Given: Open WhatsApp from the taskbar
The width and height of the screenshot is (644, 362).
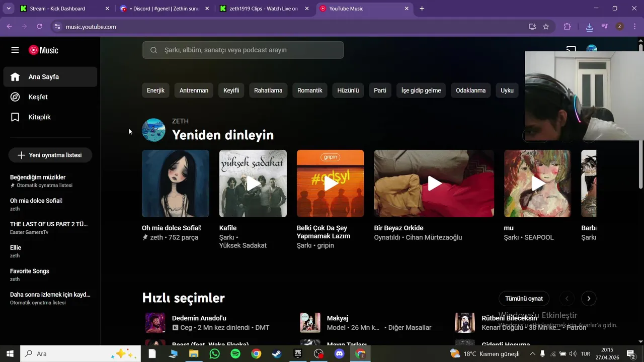Looking at the screenshot, I should coord(215,354).
